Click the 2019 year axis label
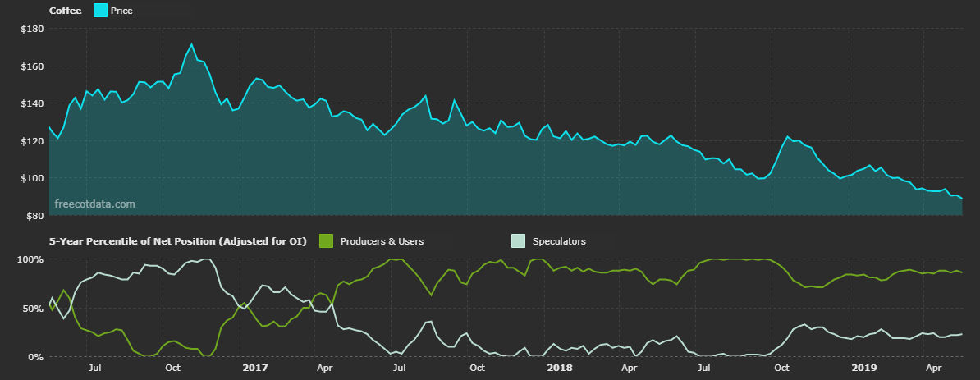This screenshot has height=380, width=980. [x=863, y=369]
